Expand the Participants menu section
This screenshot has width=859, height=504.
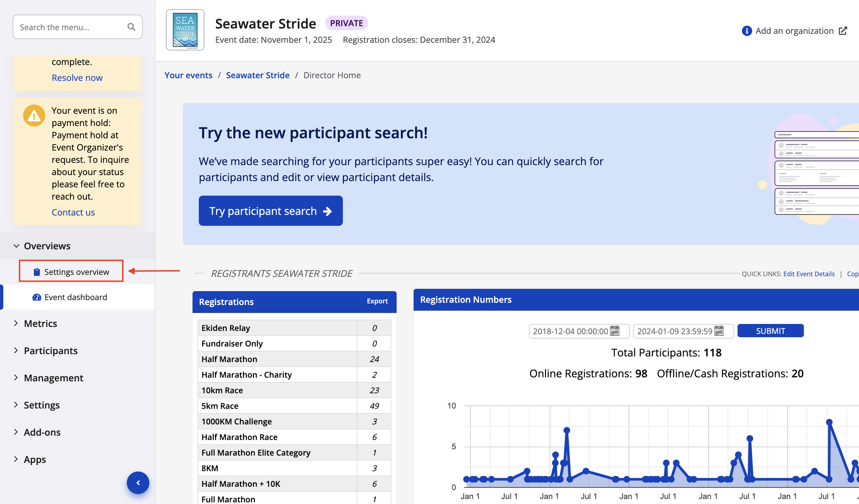(x=50, y=351)
